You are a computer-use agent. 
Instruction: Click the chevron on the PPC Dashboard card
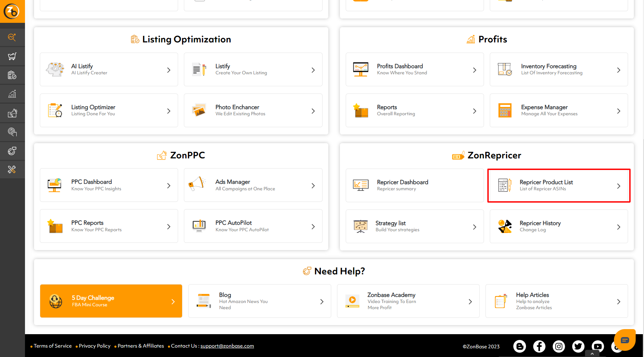point(169,186)
